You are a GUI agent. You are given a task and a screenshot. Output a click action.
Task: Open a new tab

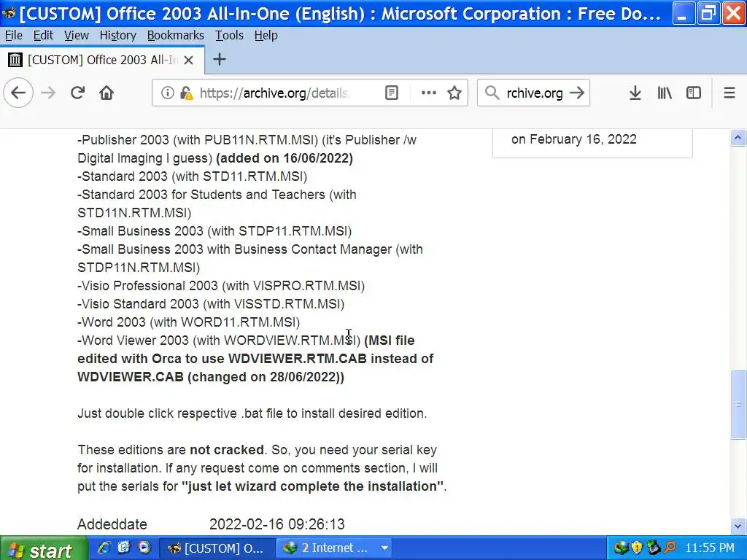point(219,60)
